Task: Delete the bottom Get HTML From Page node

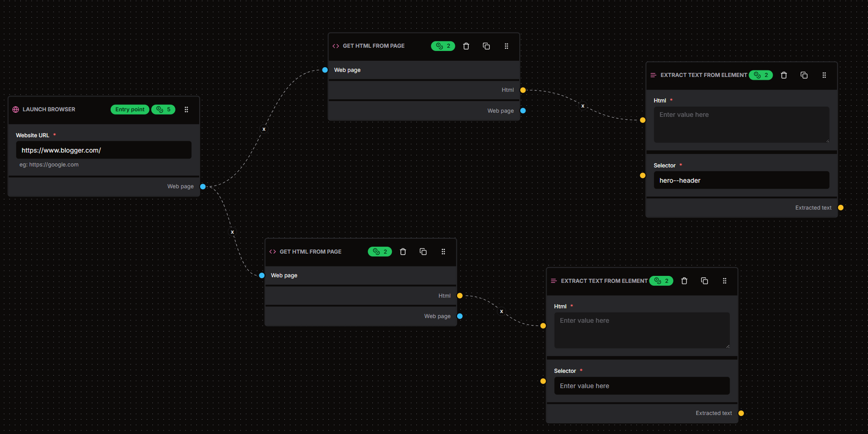Action: (403, 252)
